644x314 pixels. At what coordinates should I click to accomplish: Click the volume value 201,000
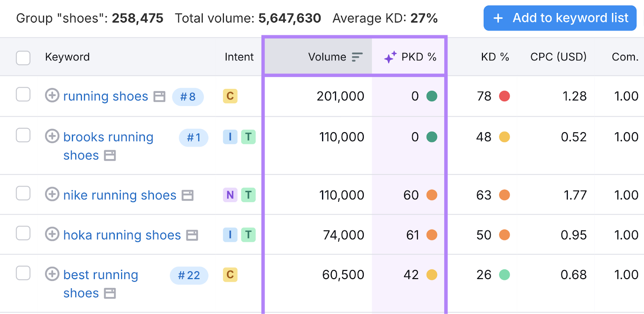(x=341, y=96)
